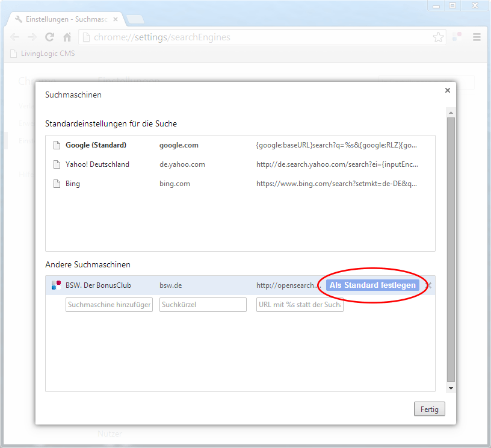Click the de.yahoo.com keyword
This screenshot has height=448, width=491.
182,164
